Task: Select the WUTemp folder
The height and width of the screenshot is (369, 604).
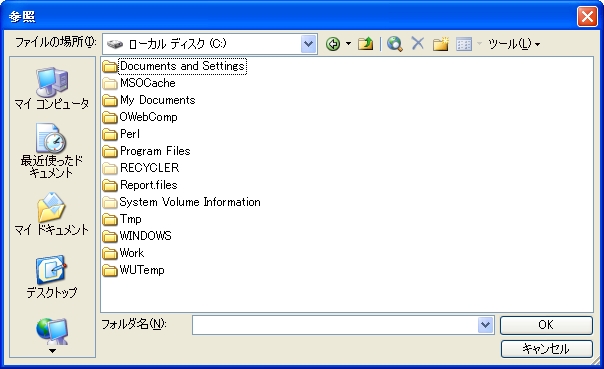Action: 134,270
